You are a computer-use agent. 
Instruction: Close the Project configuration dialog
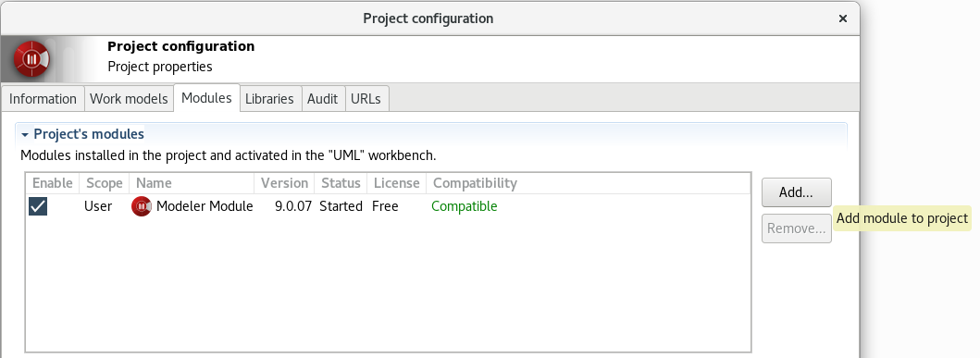tap(842, 19)
